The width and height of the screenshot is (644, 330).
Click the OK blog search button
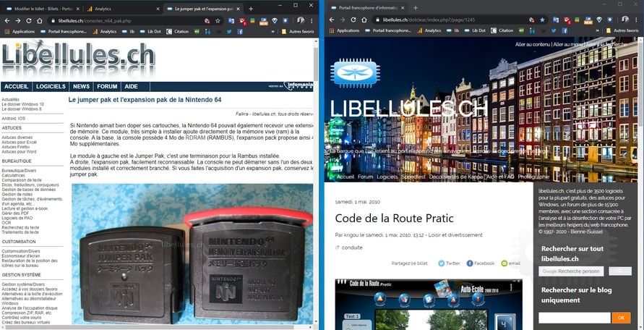(x=621, y=318)
